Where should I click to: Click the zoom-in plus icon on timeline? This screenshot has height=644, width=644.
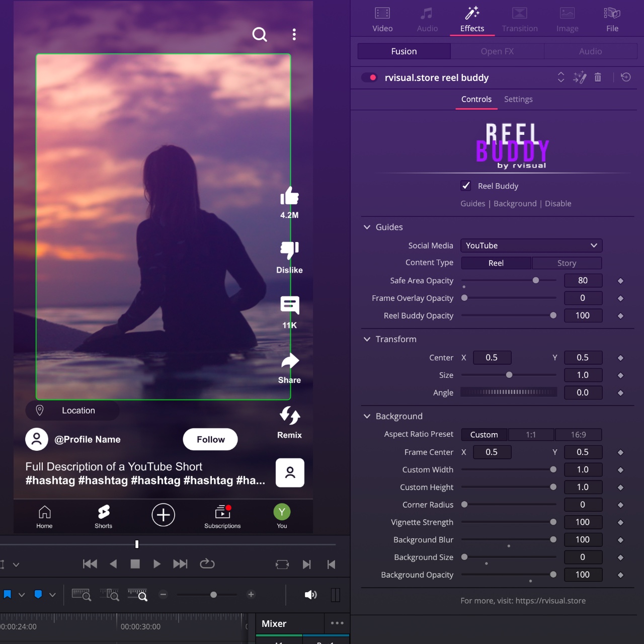(x=251, y=595)
